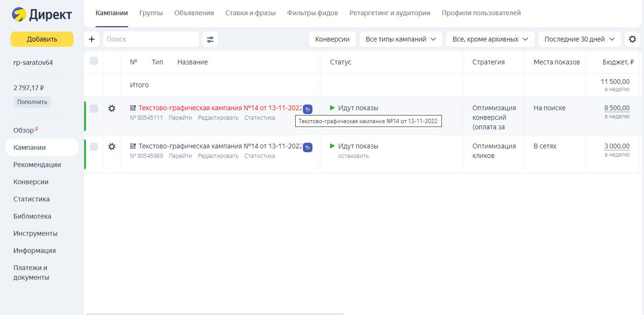
Task: Click green play status icon of campaign 80545111
Action: click(333, 108)
